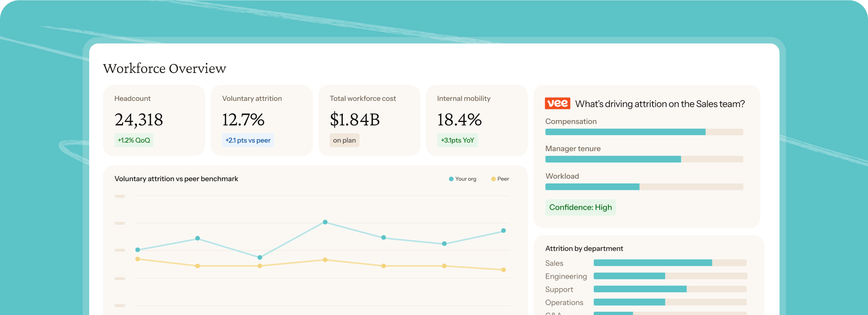Click the first Your org data point
Image resolution: width=868 pixels, height=315 pixels.
click(x=138, y=250)
